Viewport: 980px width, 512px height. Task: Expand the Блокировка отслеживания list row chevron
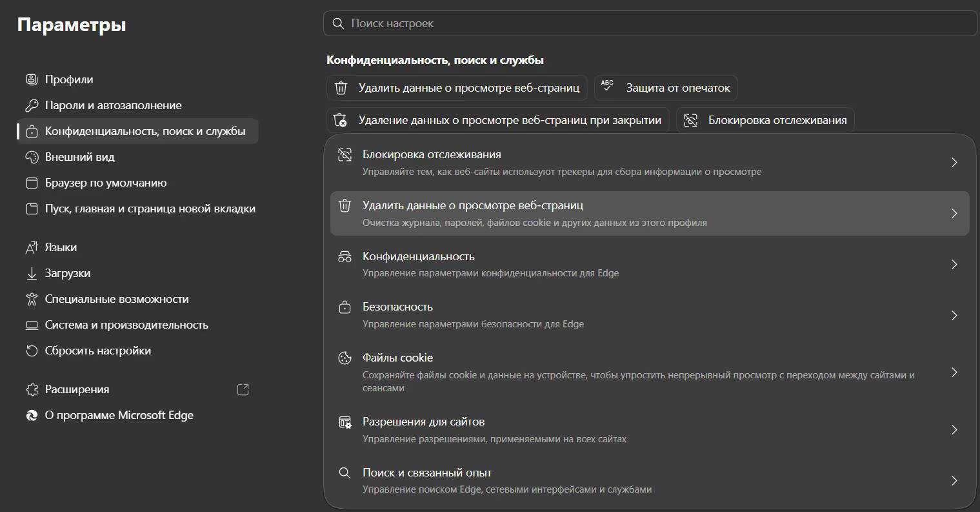click(954, 162)
